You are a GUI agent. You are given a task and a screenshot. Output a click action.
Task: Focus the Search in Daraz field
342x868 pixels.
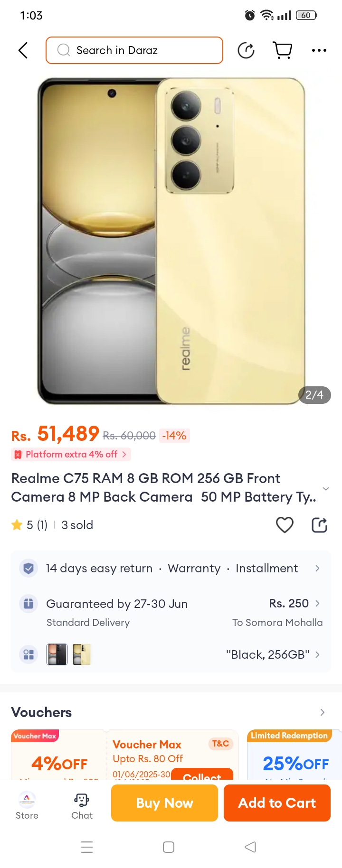pos(134,50)
